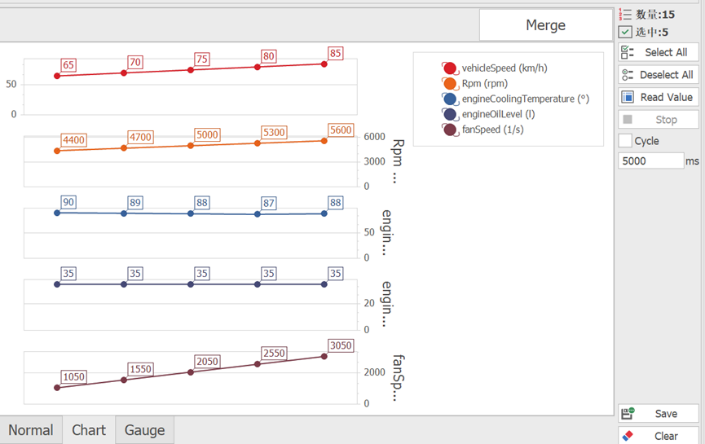
Task: Switch to the Normal tab
Action: coord(31,430)
